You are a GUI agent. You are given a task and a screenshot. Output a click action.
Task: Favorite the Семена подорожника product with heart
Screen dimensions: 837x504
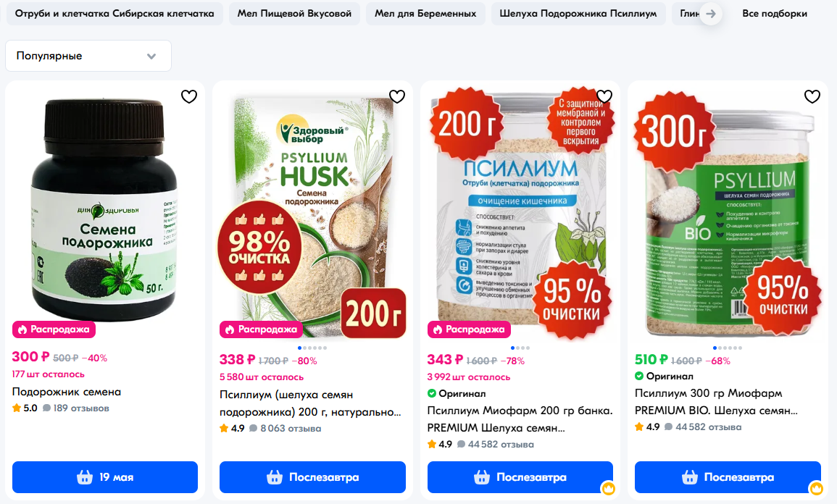189,96
